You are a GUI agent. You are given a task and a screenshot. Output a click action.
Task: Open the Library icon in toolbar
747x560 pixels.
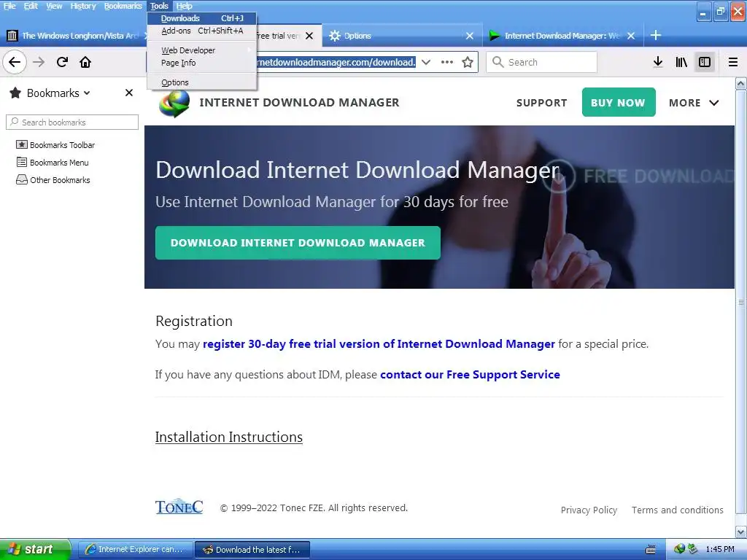[681, 62]
